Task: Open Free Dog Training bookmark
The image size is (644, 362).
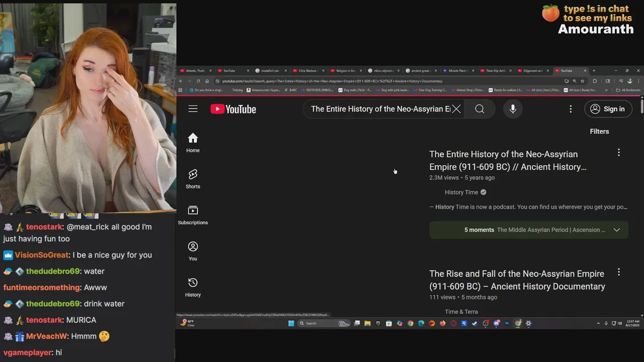Action: (430, 90)
